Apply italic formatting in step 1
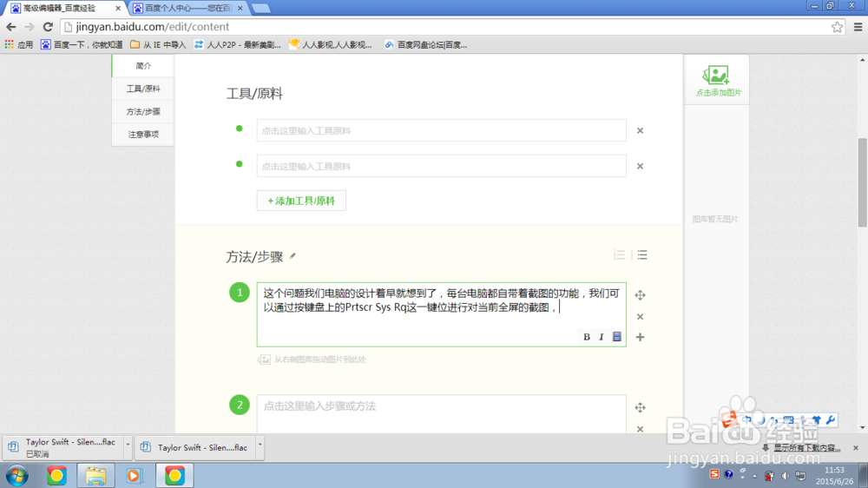The height and width of the screenshot is (488, 868). (x=602, y=337)
